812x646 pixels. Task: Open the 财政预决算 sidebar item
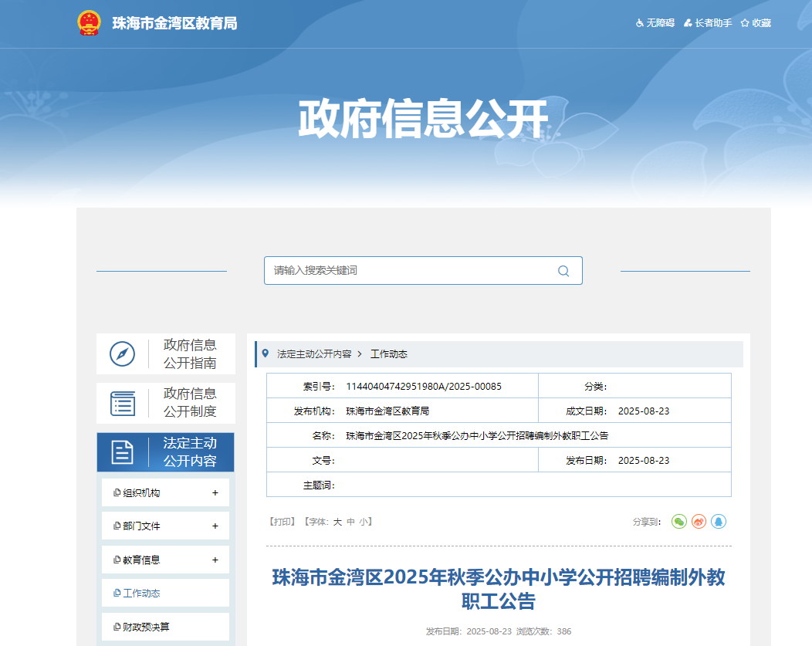(x=166, y=627)
